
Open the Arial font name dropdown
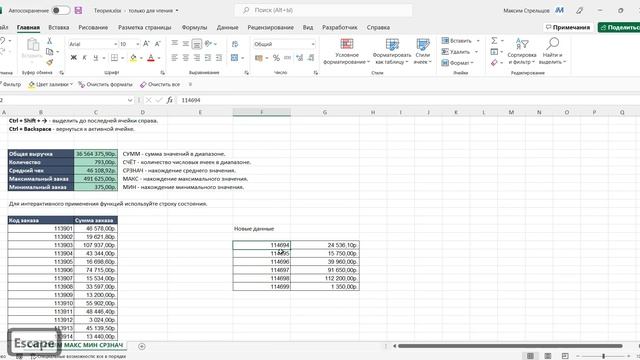pos(116,44)
